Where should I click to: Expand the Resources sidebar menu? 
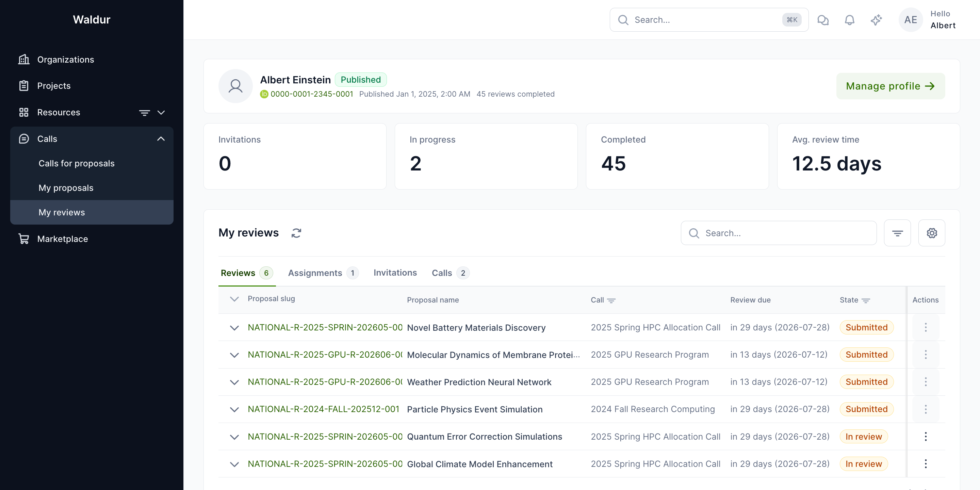pyautogui.click(x=161, y=113)
